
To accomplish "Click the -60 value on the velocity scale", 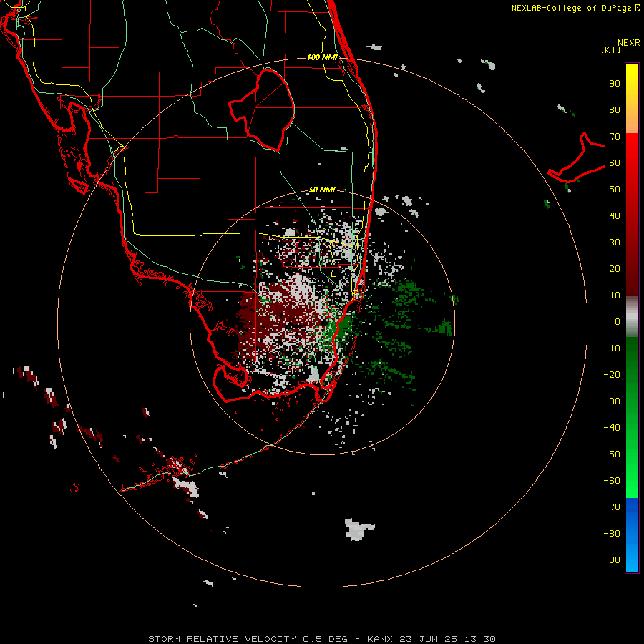I will point(612,481).
